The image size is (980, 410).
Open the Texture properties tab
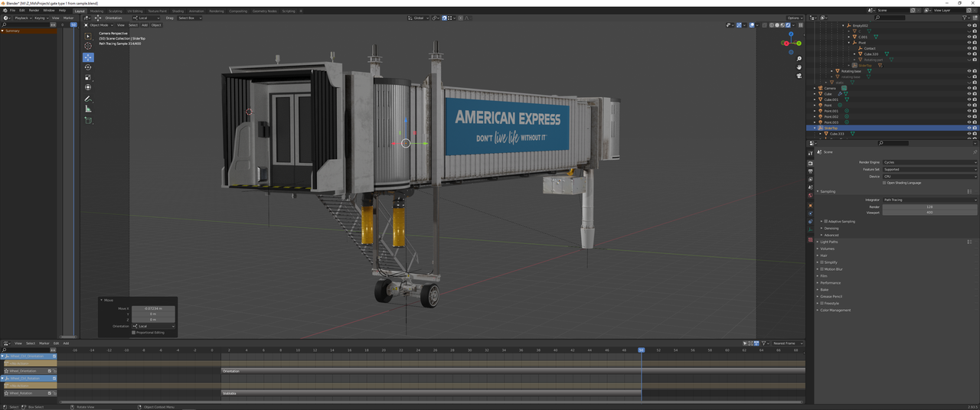[810, 240]
